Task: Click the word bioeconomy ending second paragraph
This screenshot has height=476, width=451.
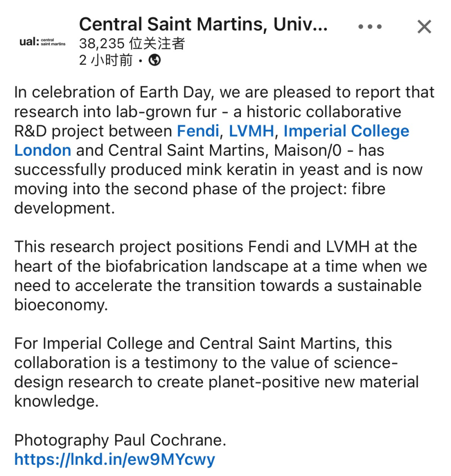Action: 61,305
